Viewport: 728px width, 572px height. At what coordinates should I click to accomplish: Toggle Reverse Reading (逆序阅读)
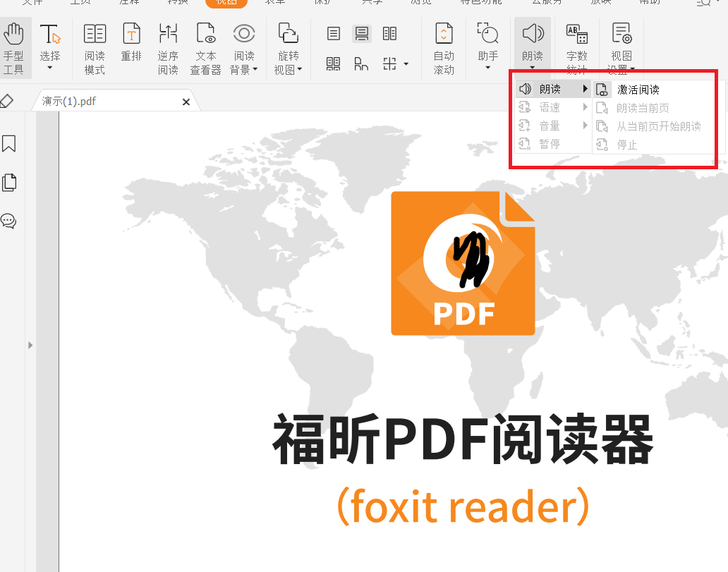(168, 49)
